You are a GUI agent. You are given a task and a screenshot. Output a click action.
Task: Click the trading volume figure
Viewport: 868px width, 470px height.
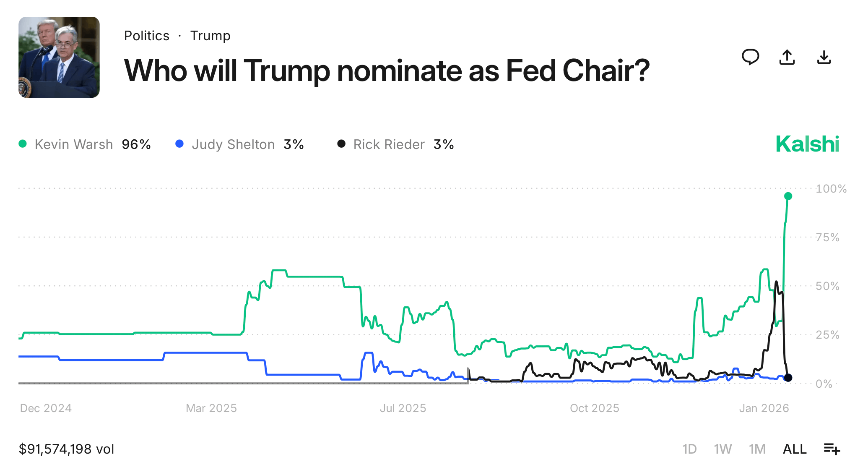tap(66, 449)
